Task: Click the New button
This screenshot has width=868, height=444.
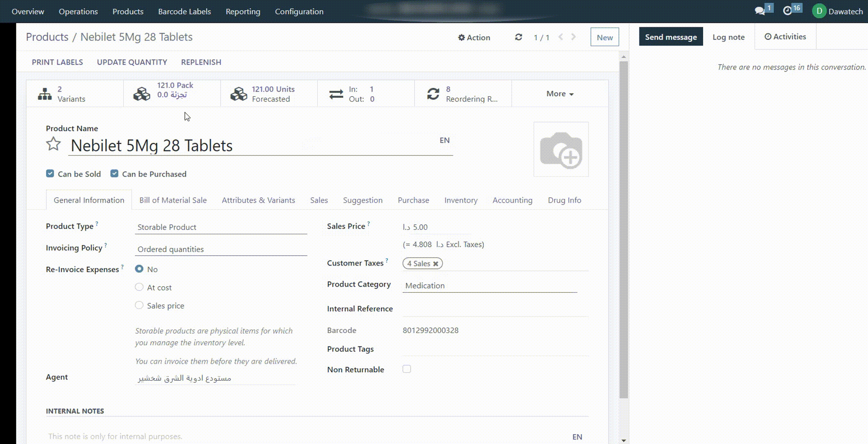Action: pos(605,37)
